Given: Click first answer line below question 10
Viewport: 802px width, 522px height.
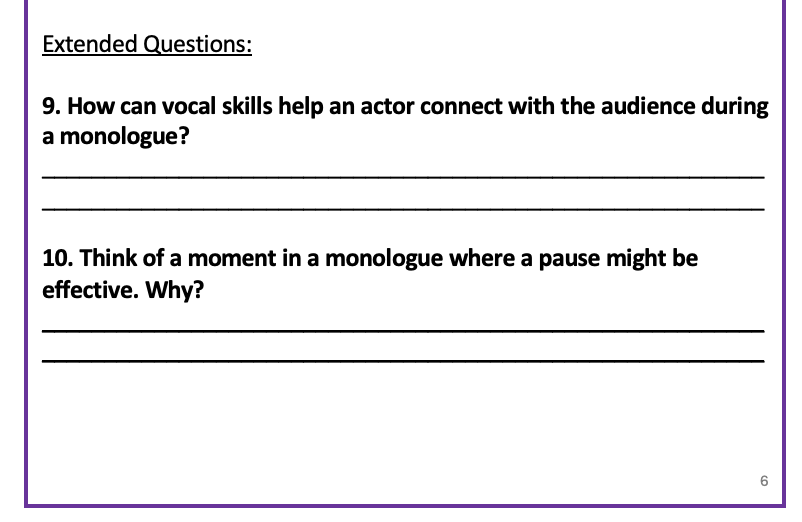Looking at the screenshot, I should [x=403, y=331].
